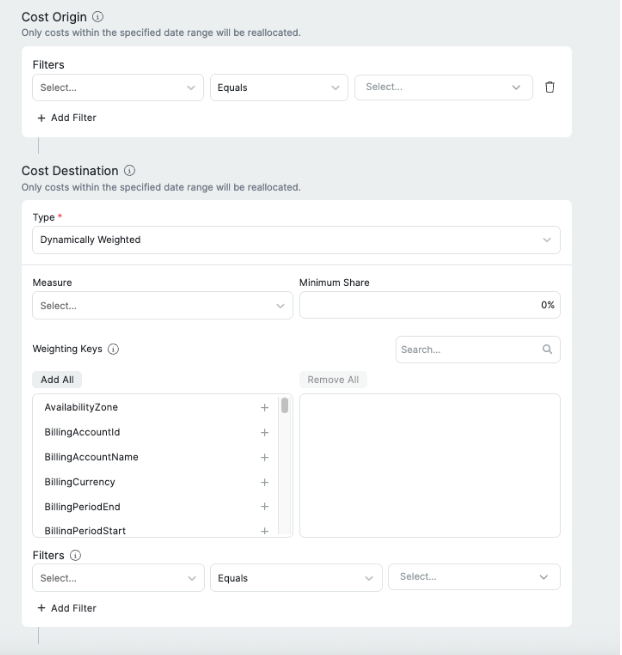Add BillingAccountId using its plus icon
This screenshot has width=622, height=655.
coord(264,432)
